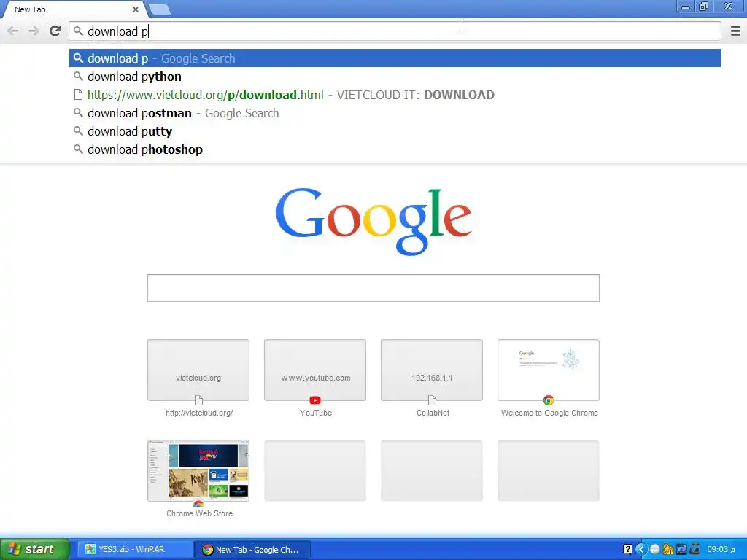Click the page favicon under vietcloud.org tile
747x560 pixels.
pyautogui.click(x=198, y=400)
